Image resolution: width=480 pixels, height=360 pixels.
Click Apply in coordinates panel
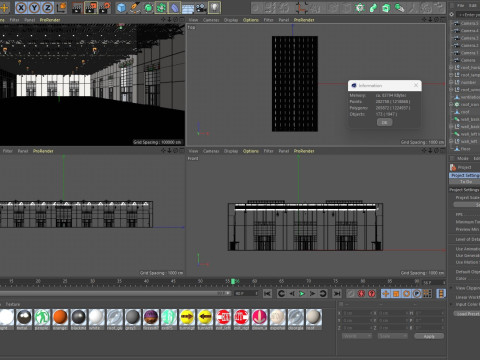coord(429,336)
